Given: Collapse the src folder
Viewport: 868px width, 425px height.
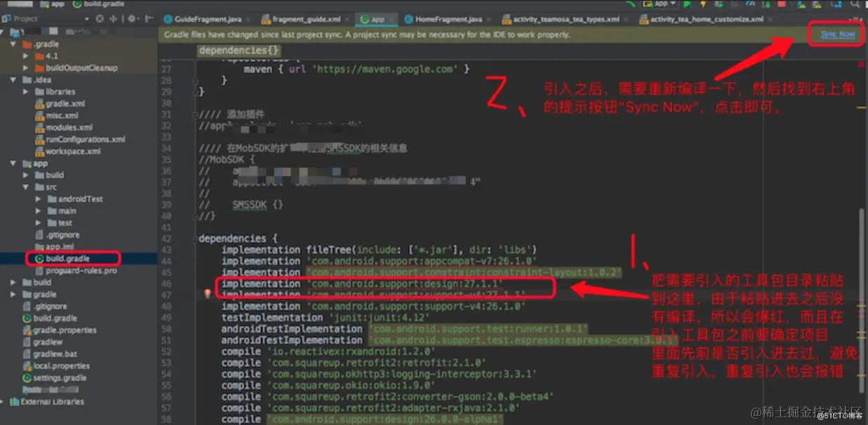Looking at the screenshot, I should coord(26,187).
